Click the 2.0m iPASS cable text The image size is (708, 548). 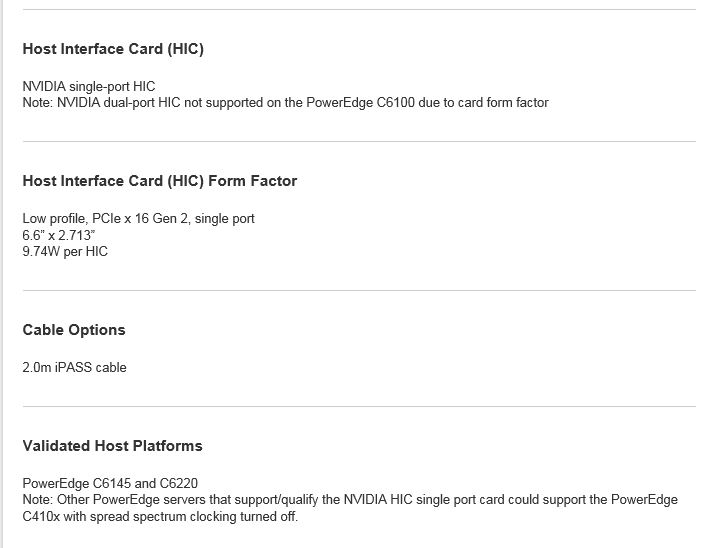[75, 367]
